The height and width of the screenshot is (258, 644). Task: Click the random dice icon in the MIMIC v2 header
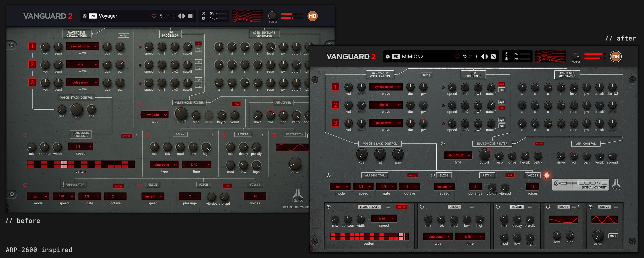coord(493,57)
